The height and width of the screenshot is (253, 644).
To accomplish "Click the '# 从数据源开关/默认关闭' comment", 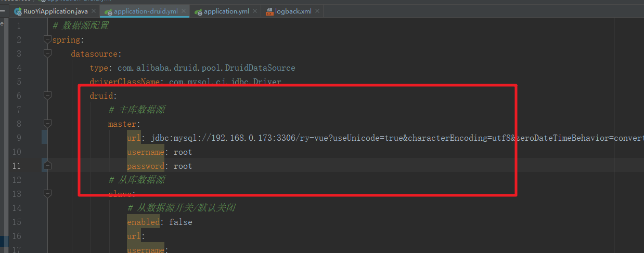I will click(x=181, y=208).
